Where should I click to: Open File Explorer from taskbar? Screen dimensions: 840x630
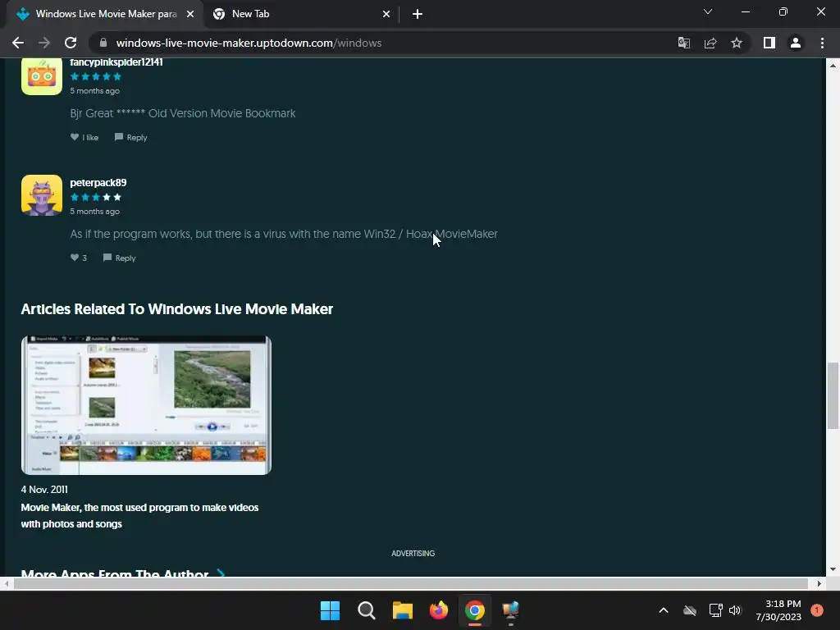coord(402,610)
